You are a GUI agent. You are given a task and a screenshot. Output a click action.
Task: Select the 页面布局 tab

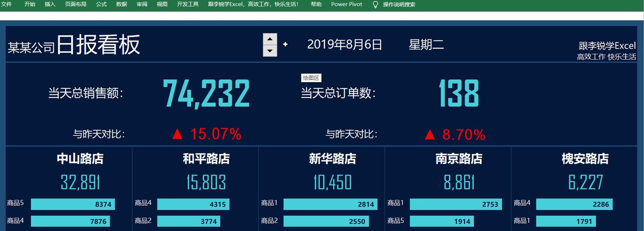tap(76, 4)
